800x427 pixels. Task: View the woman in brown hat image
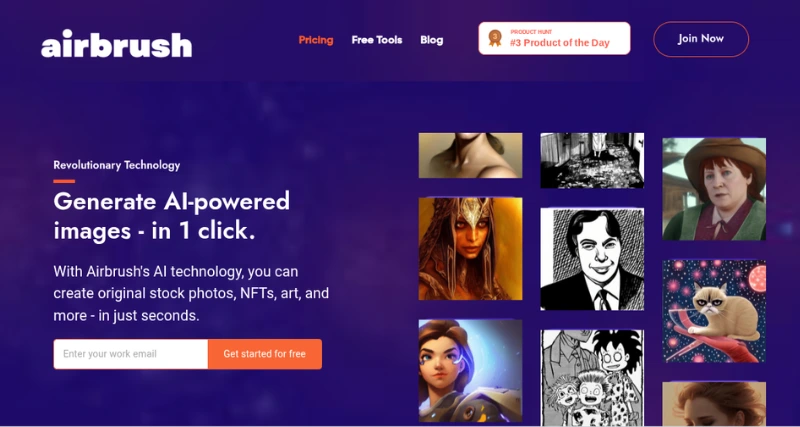[x=714, y=189]
